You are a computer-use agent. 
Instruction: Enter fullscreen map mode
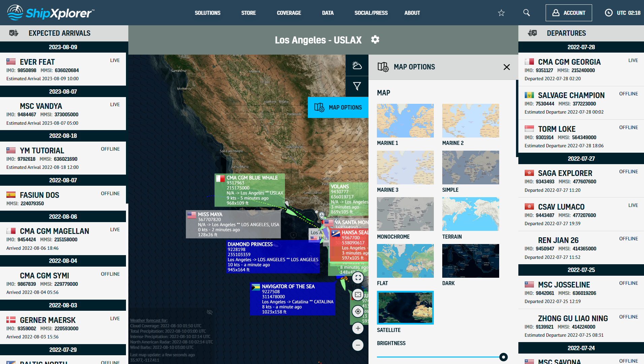click(x=358, y=278)
